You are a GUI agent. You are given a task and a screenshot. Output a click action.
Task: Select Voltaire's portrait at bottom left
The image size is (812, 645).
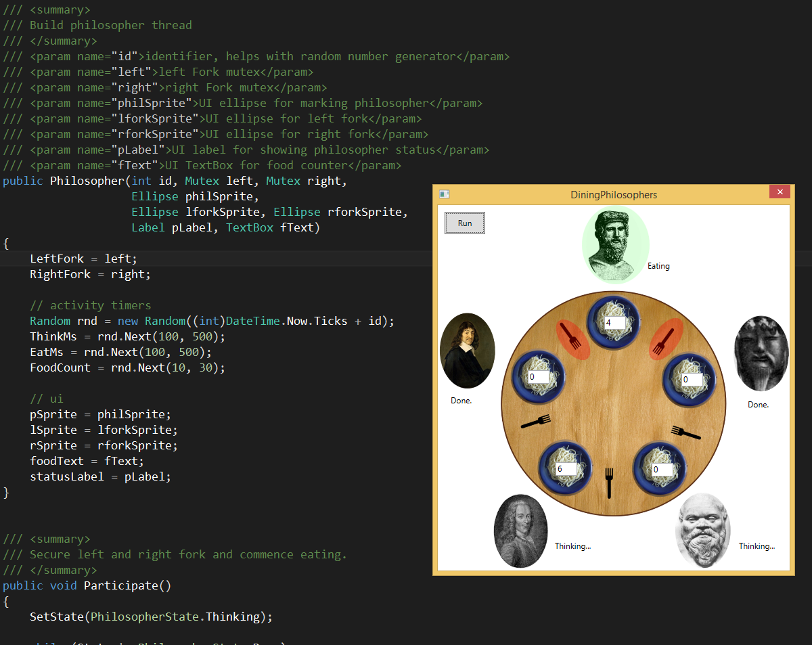(520, 531)
